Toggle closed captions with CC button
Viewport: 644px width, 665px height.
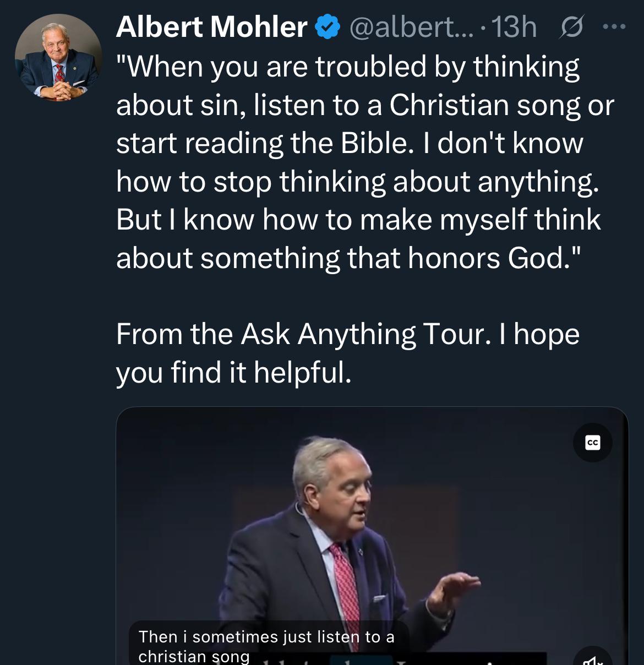592,443
